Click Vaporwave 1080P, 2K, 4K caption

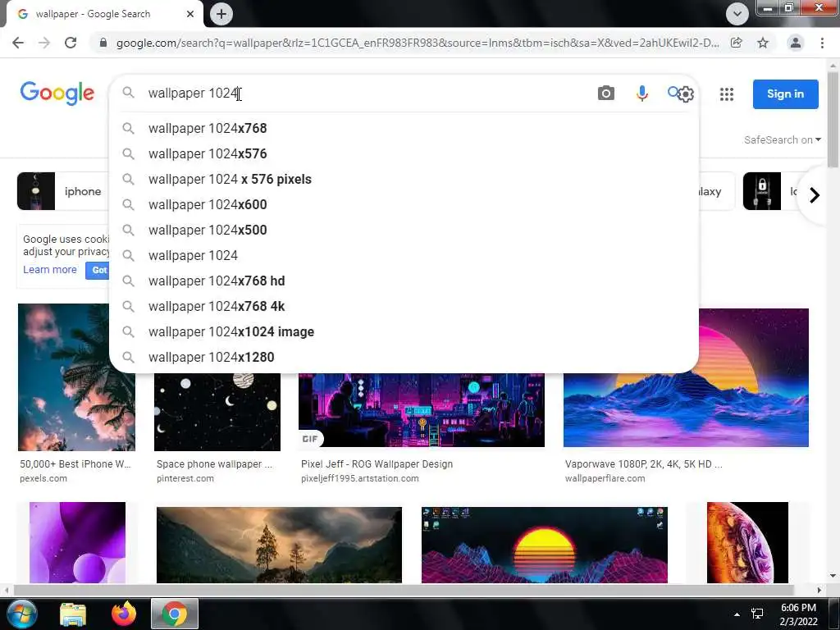tap(643, 464)
